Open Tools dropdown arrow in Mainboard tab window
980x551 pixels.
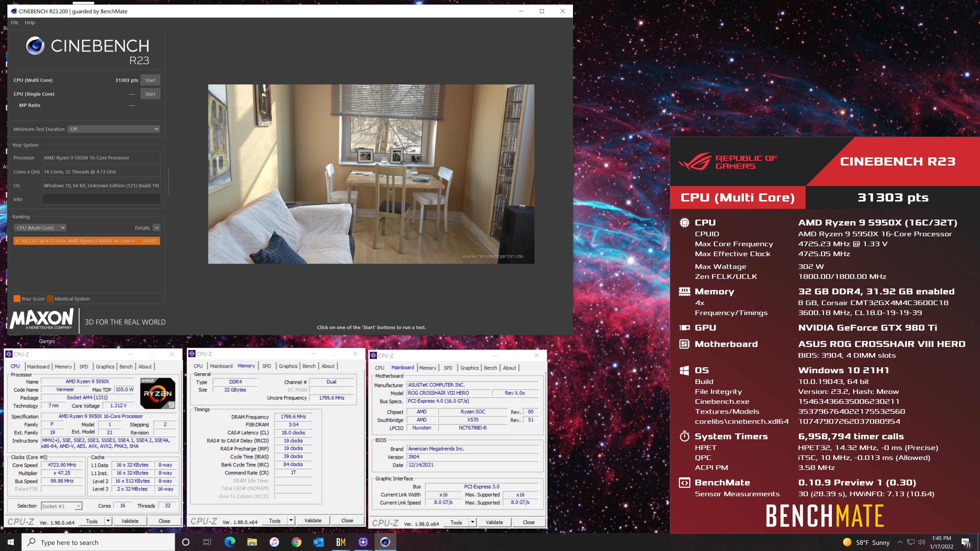(472, 522)
